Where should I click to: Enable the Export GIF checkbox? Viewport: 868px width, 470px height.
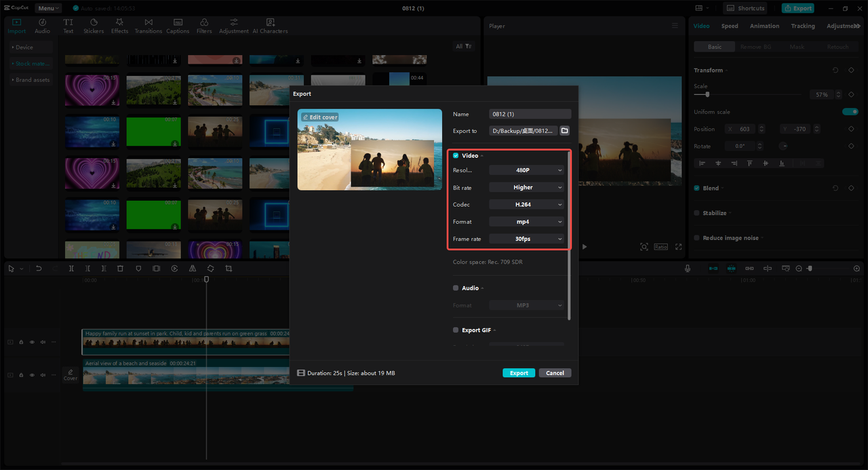pyautogui.click(x=456, y=330)
